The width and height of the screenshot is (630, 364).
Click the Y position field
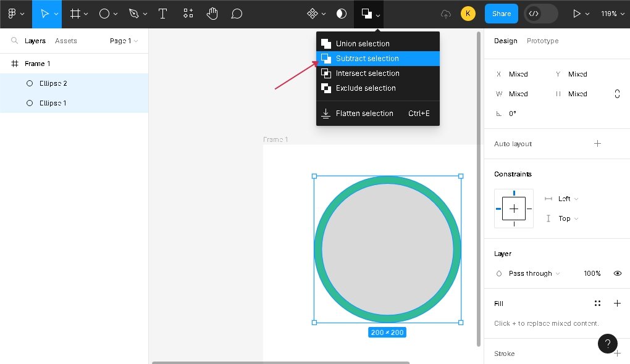click(x=577, y=74)
